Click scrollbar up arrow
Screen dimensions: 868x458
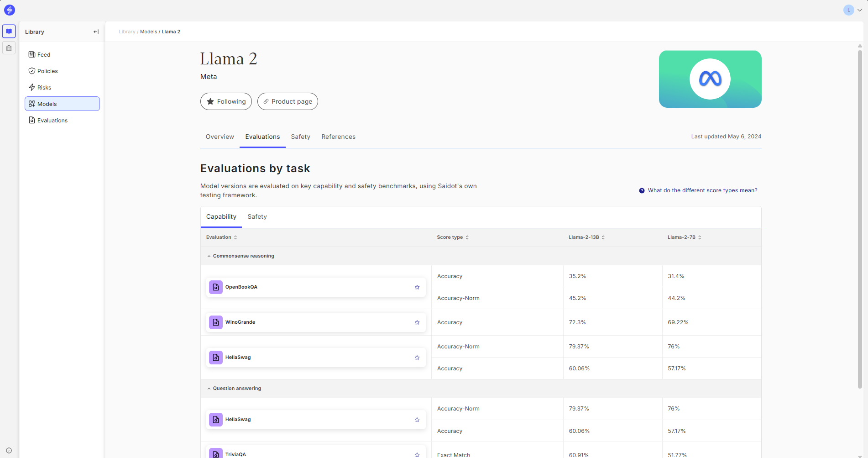click(860, 46)
